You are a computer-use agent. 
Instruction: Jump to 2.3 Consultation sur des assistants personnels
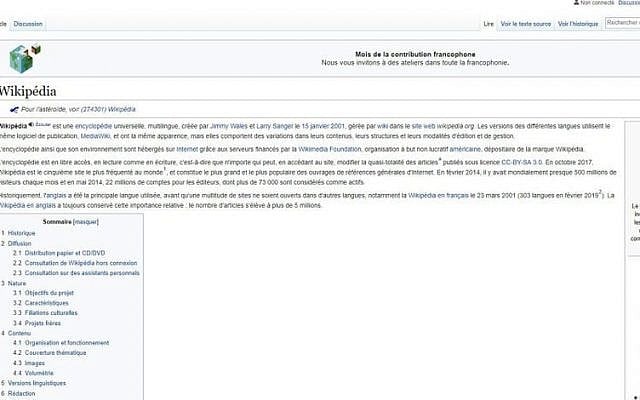[76, 273]
